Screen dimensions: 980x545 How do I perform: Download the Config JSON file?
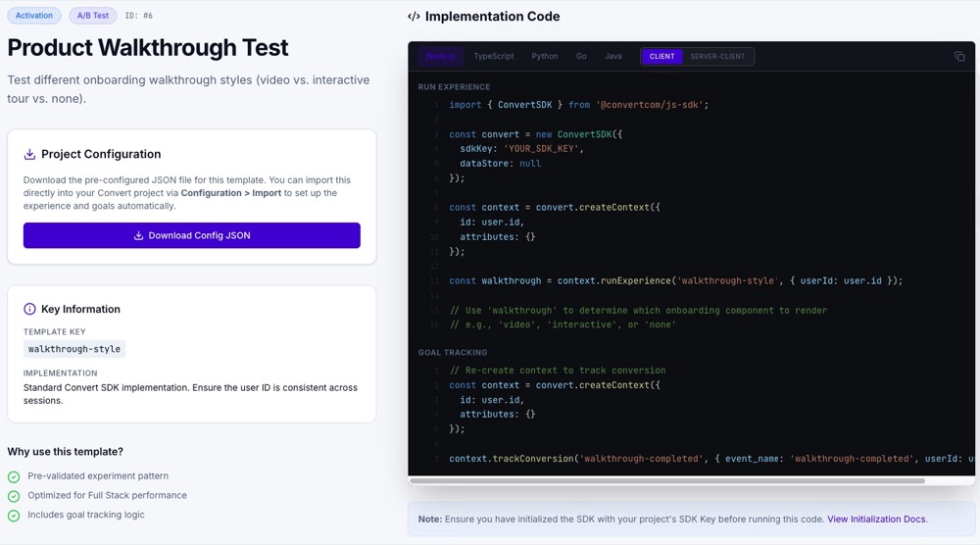(x=192, y=235)
